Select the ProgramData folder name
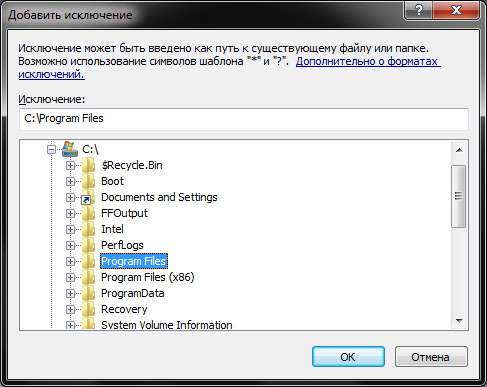The width and height of the screenshot is (487, 387). [x=133, y=293]
